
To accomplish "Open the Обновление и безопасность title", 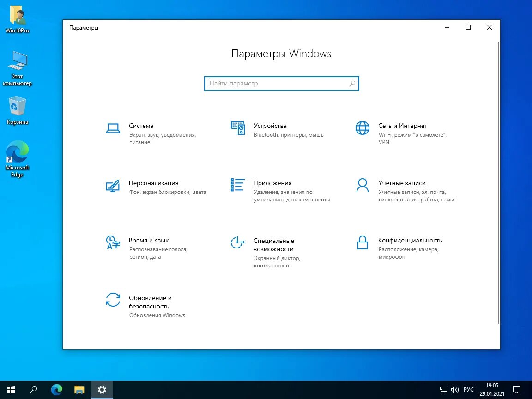I will click(x=150, y=302).
